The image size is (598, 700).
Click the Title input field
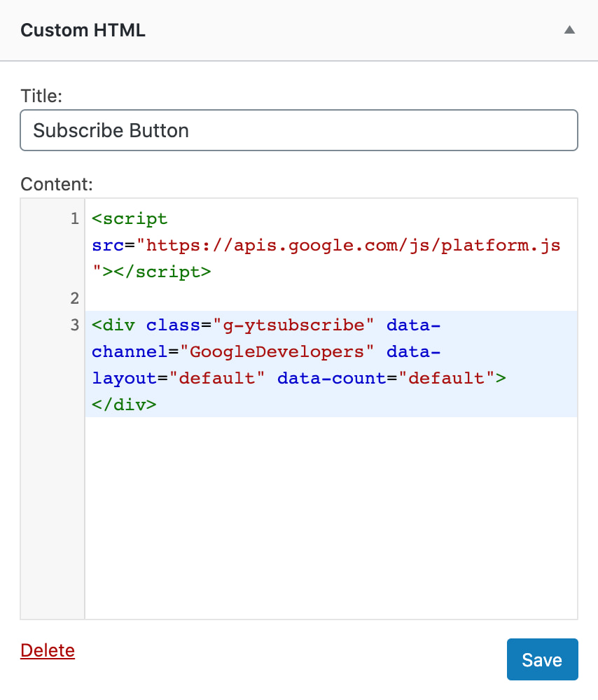click(x=299, y=130)
